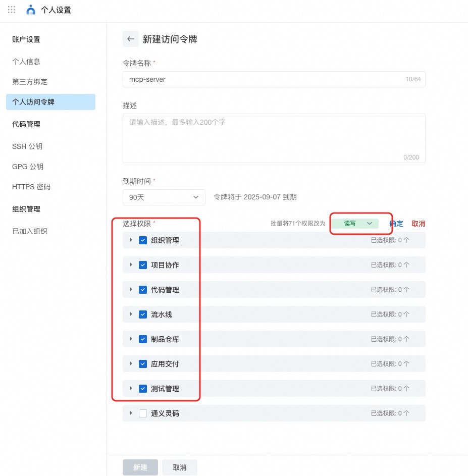468x476 pixels.
Task: Uncheck the 流水线 checkbox
Action: (x=143, y=314)
